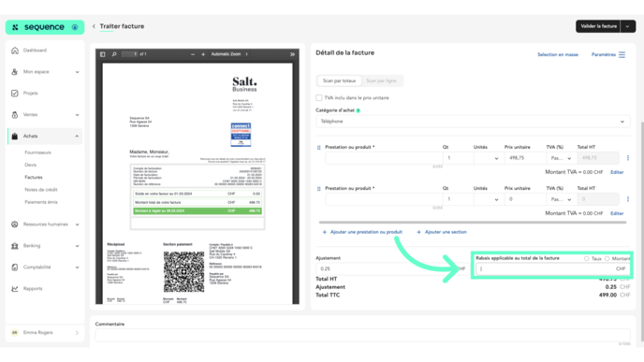Screen dimensions: 644x362
Task: Click the Banking building icon
Action: click(x=15, y=246)
